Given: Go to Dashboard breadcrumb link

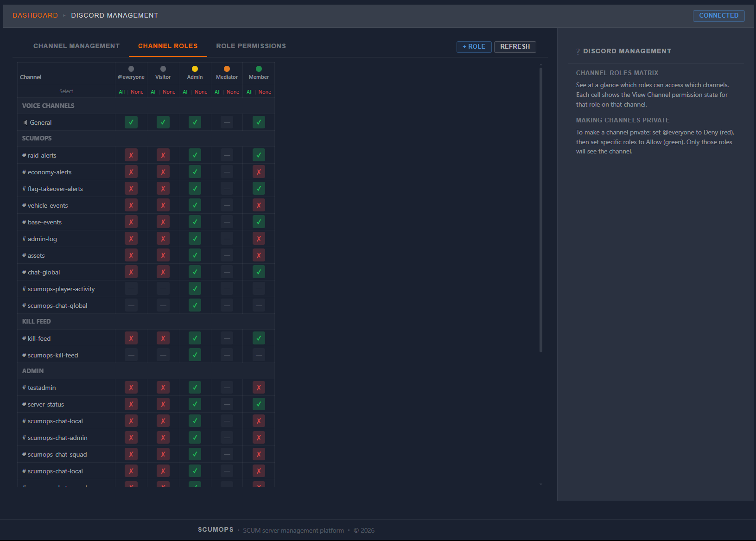Looking at the screenshot, I should (35, 15).
